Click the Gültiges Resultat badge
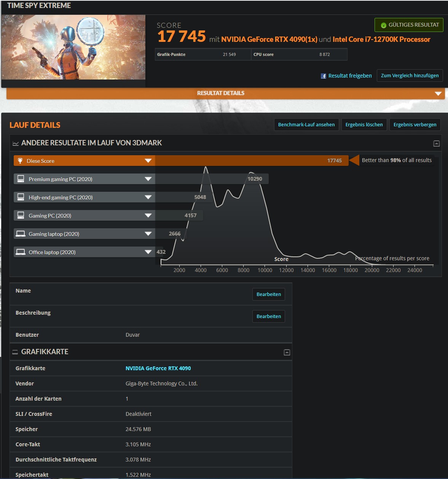 (x=409, y=25)
